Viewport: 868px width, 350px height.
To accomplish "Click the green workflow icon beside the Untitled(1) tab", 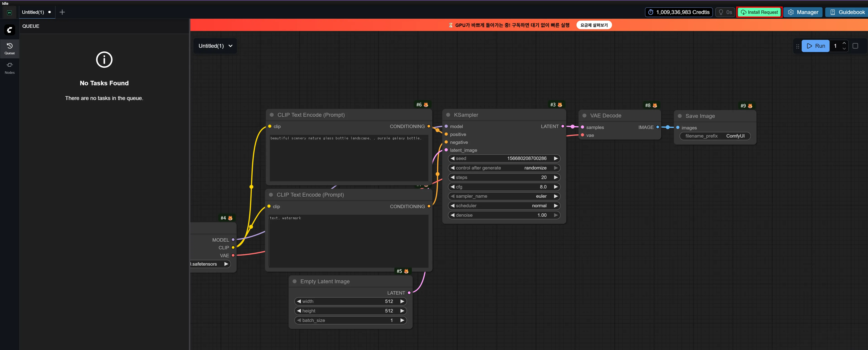I will [10, 12].
